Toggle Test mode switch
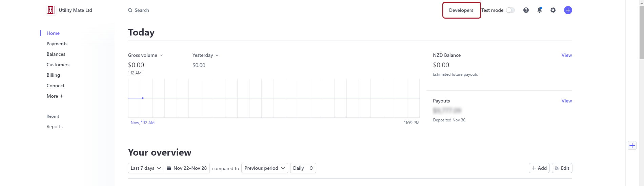This screenshot has width=644, height=186. (510, 10)
